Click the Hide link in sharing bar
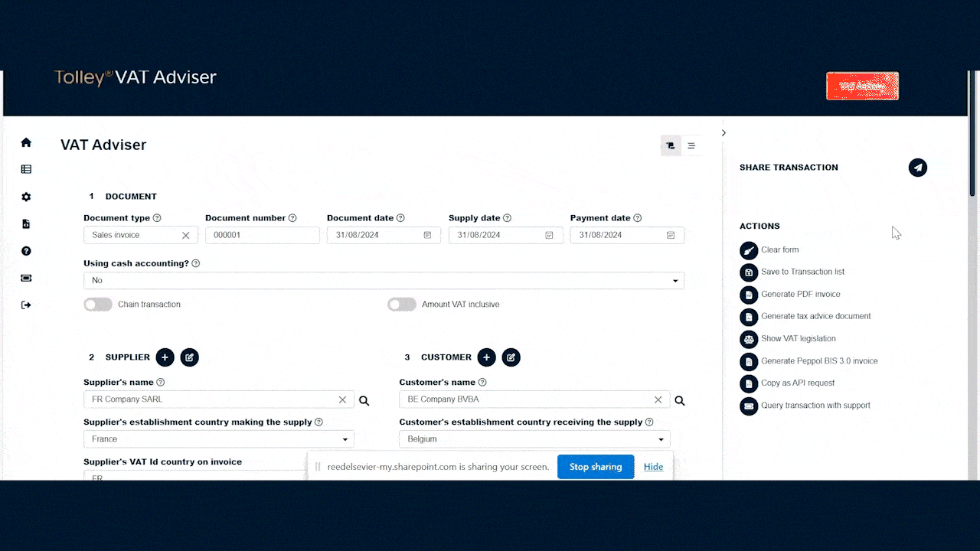The height and width of the screenshot is (551, 980). (x=653, y=467)
